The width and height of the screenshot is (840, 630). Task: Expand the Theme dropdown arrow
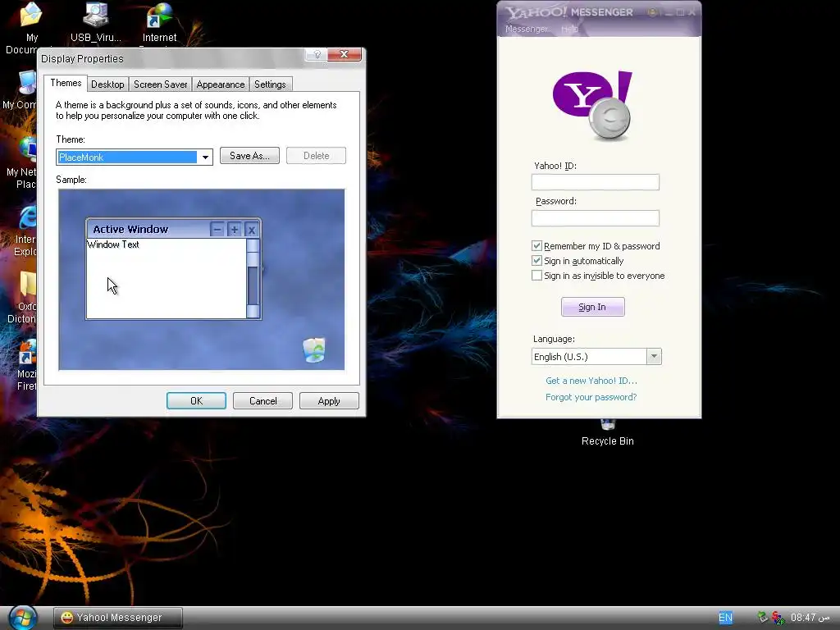[205, 157]
